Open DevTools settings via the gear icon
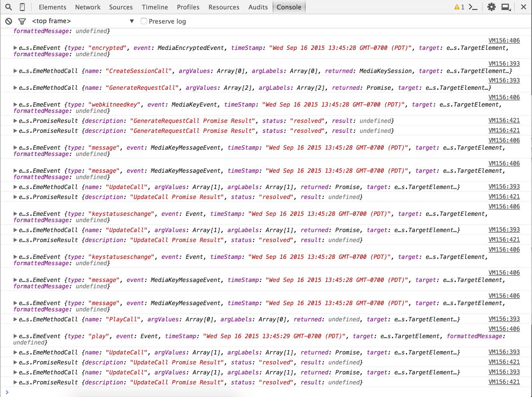 coord(492,7)
